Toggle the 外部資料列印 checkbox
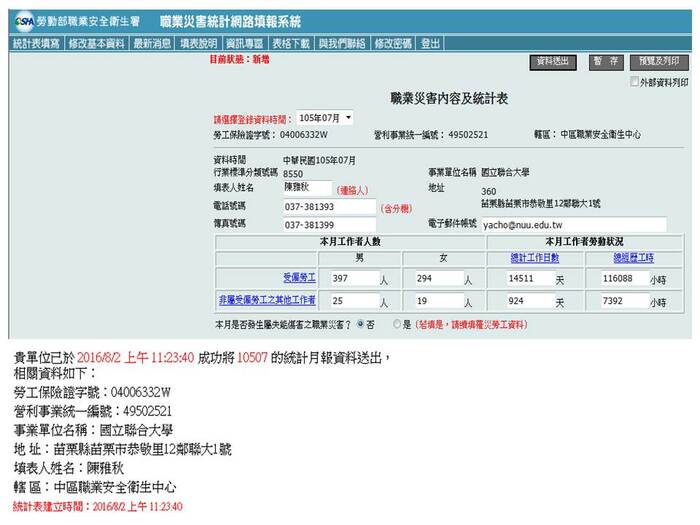 [634, 82]
